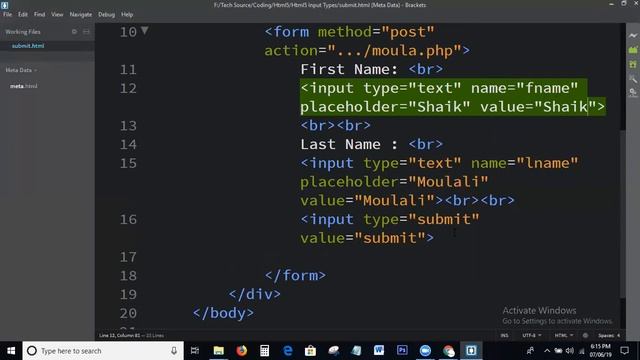Viewport: 640px width, 360px height.
Task: Open the UTF-8 encoding dropdown
Action: click(x=532, y=336)
